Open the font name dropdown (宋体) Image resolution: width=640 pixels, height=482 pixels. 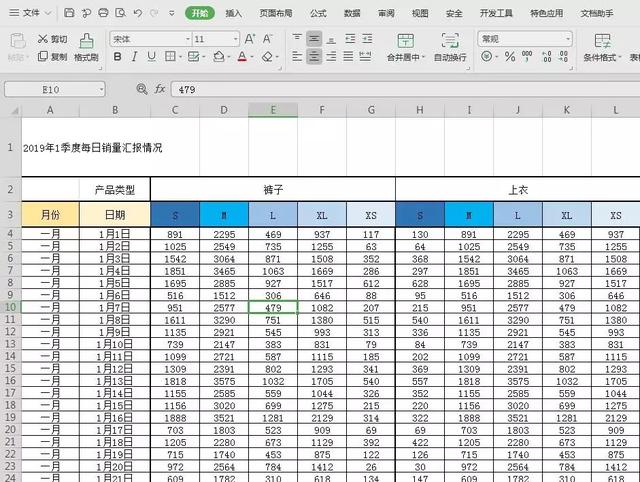tap(188, 39)
